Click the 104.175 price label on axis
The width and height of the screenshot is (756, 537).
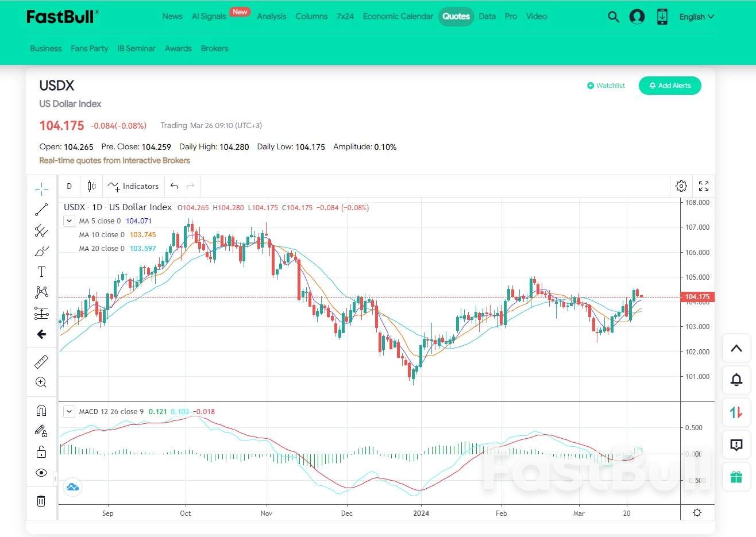697,297
